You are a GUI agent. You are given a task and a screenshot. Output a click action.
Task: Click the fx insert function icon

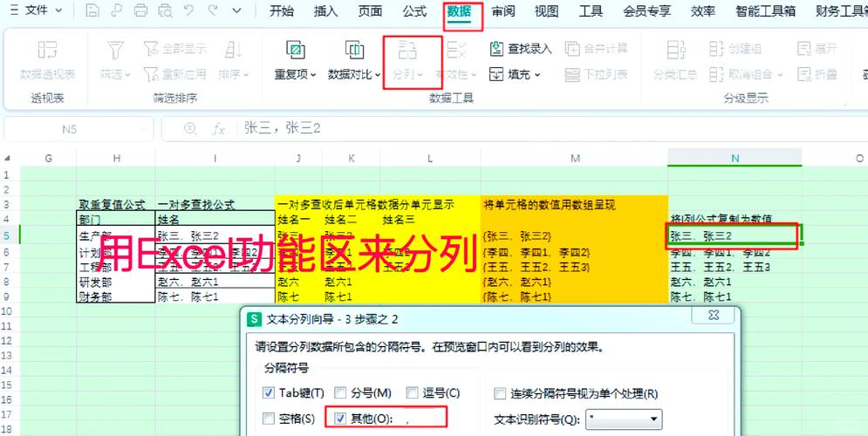pos(219,129)
